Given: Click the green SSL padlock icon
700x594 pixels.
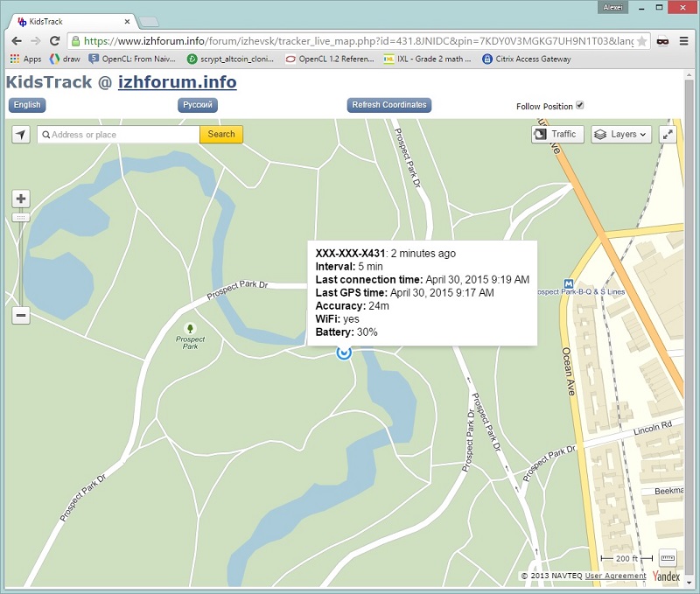Looking at the screenshot, I should click(x=75, y=41).
